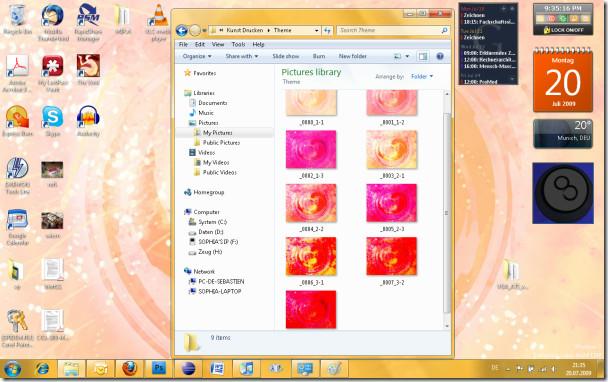Viewport: 608px width, 382px height.
Task: Open the Word taskbar icon
Action: point(217,368)
